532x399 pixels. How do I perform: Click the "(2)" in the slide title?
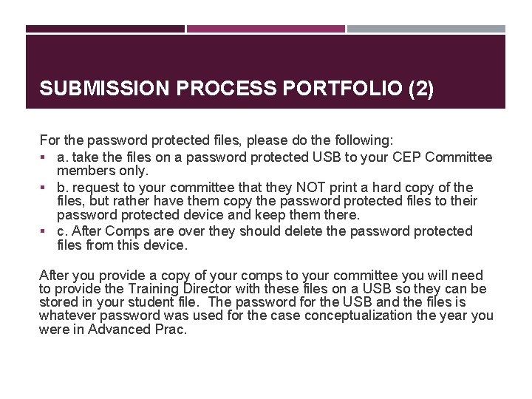click(420, 89)
